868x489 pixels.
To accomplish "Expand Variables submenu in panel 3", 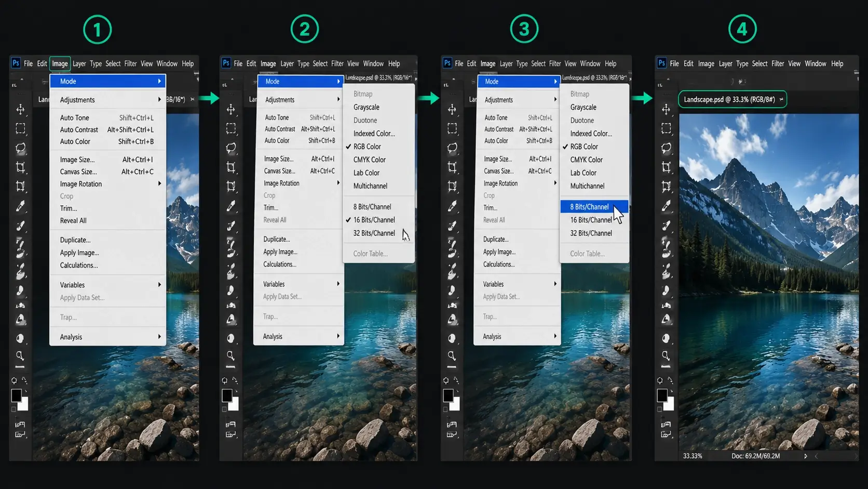I will 517,284.
